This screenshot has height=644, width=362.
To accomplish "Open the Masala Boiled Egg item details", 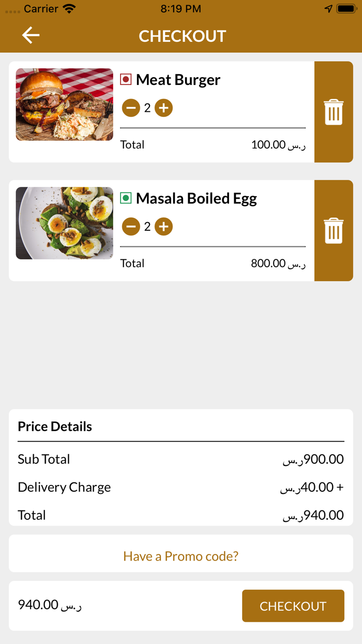I will point(195,198).
